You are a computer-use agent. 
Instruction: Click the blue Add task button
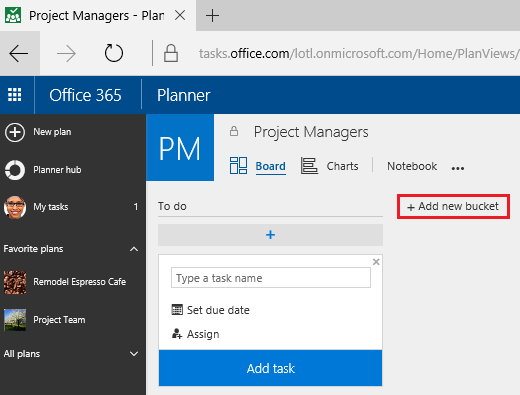tap(270, 368)
